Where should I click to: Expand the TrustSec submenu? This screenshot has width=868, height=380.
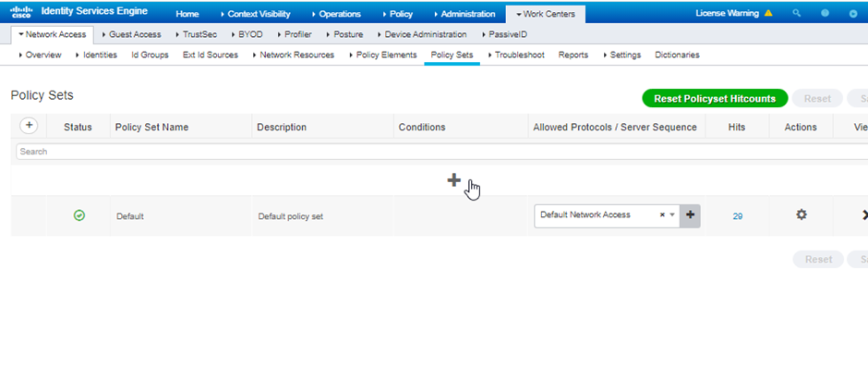tap(197, 34)
